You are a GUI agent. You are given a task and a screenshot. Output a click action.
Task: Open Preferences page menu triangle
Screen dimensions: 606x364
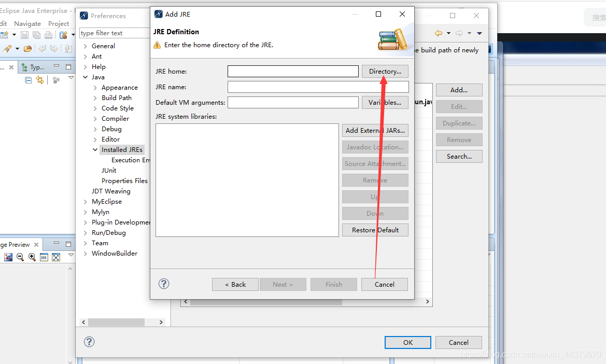tap(479, 33)
